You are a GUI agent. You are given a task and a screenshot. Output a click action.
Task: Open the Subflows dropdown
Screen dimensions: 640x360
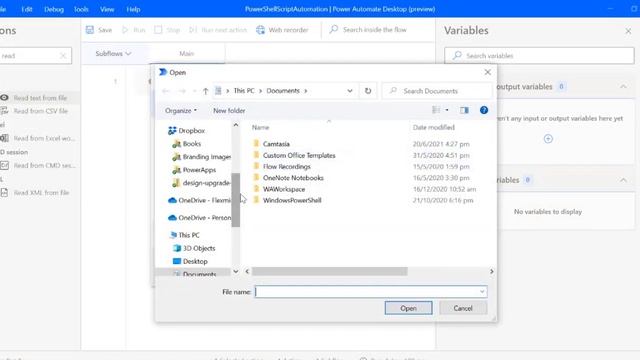point(113,53)
